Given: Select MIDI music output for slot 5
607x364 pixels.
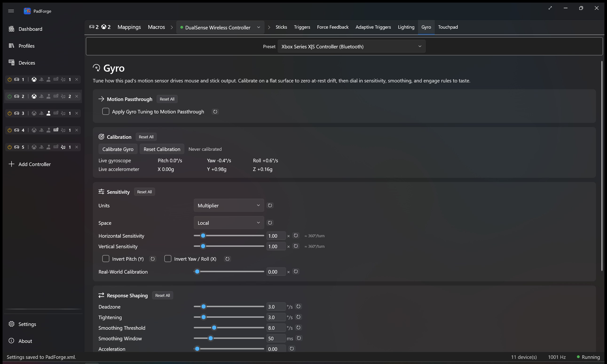Looking at the screenshot, I should (63, 147).
